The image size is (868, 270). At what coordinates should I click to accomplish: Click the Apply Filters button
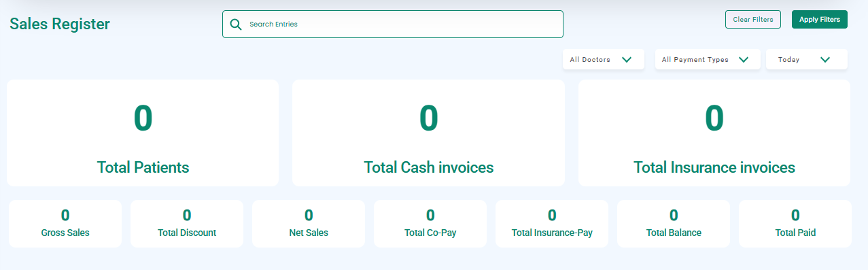(820, 20)
